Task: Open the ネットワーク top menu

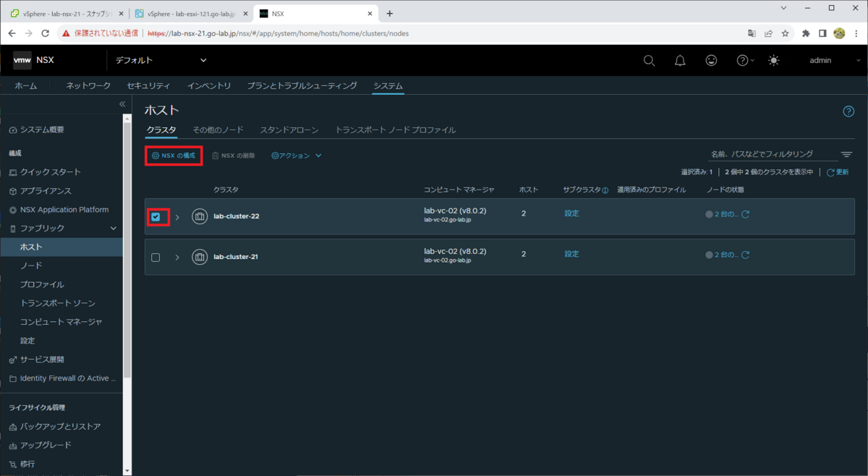Action: pos(88,85)
